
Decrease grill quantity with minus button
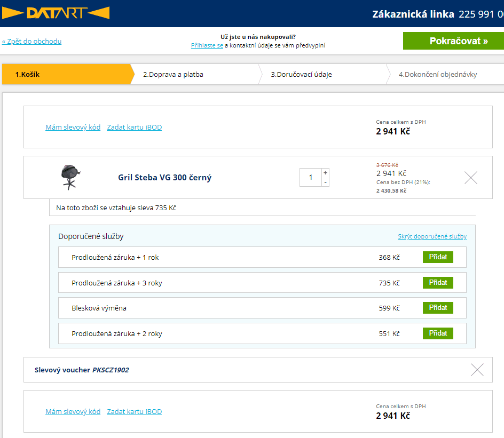(325, 182)
